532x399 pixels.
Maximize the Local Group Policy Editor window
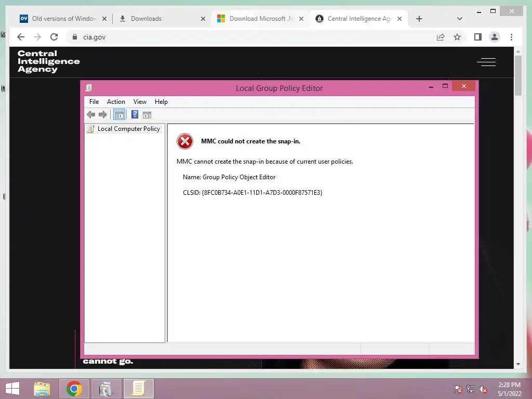pyautogui.click(x=445, y=86)
